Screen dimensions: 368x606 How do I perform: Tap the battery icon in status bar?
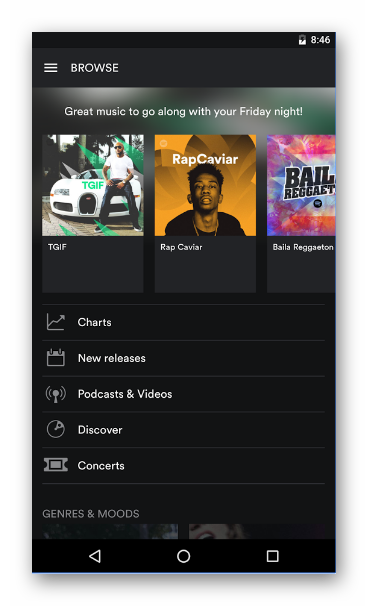click(x=302, y=40)
